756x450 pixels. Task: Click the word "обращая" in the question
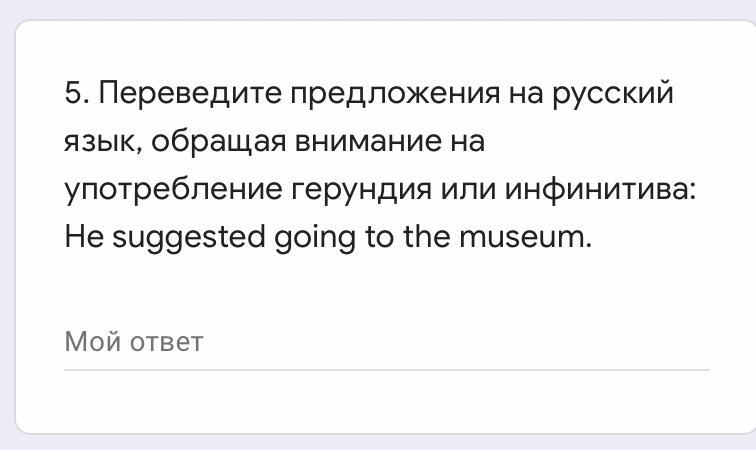pyautogui.click(x=218, y=142)
